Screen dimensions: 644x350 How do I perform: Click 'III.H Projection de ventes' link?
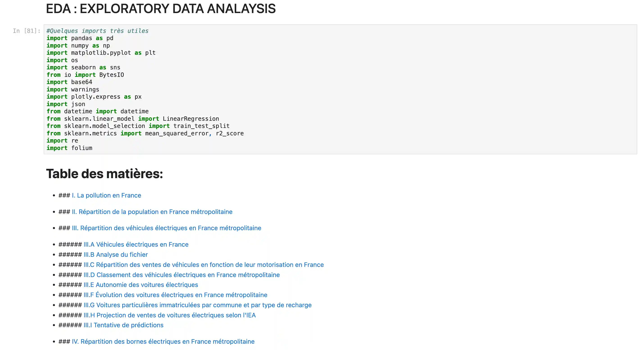click(x=170, y=315)
